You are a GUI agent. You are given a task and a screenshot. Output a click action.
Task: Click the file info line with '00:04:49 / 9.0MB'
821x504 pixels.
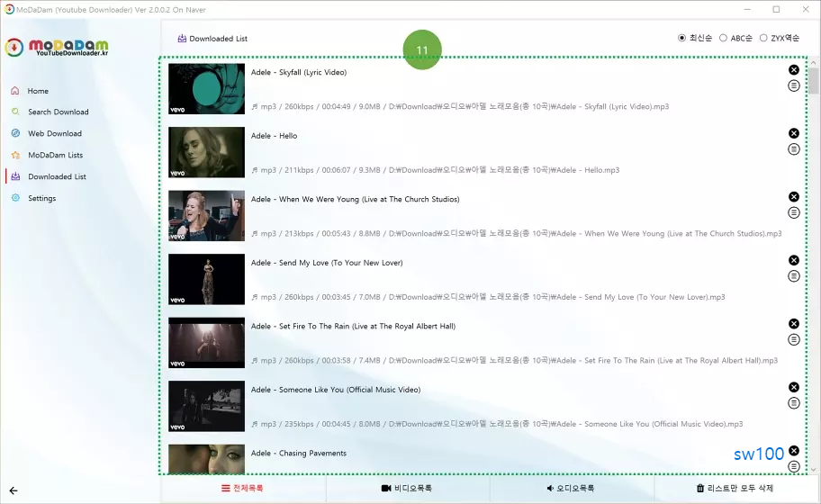tap(460, 106)
